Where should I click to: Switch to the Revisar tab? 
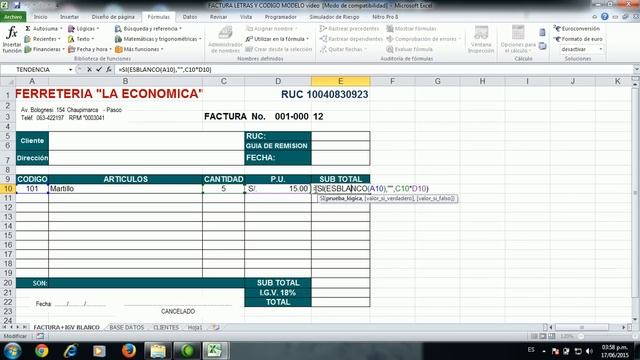point(218,17)
